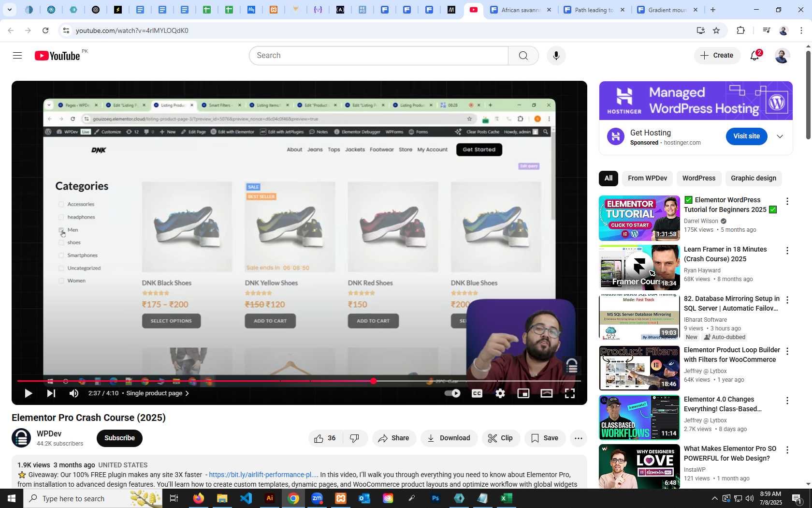Enter fullscreen mode
The height and width of the screenshot is (508, 812).
coord(570,393)
